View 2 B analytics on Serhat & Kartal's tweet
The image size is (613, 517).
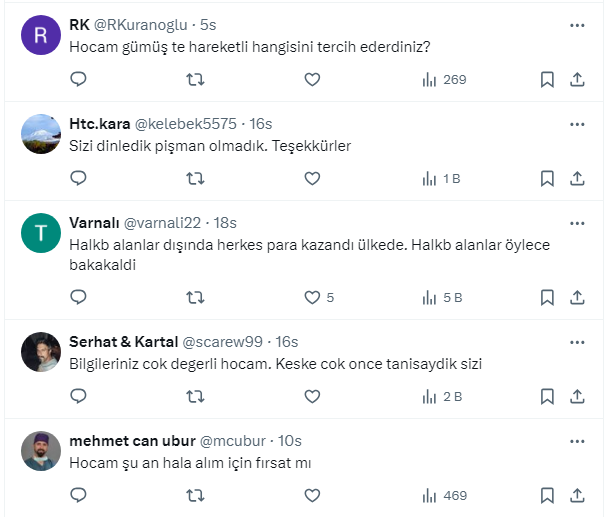point(442,396)
